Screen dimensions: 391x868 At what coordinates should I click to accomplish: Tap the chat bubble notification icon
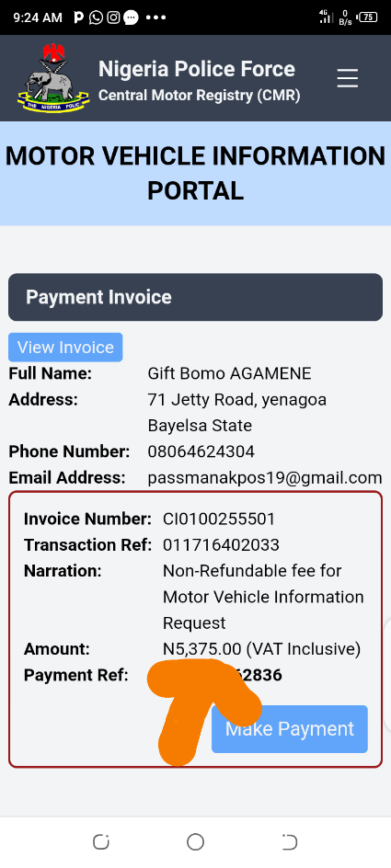pos(131,17)
